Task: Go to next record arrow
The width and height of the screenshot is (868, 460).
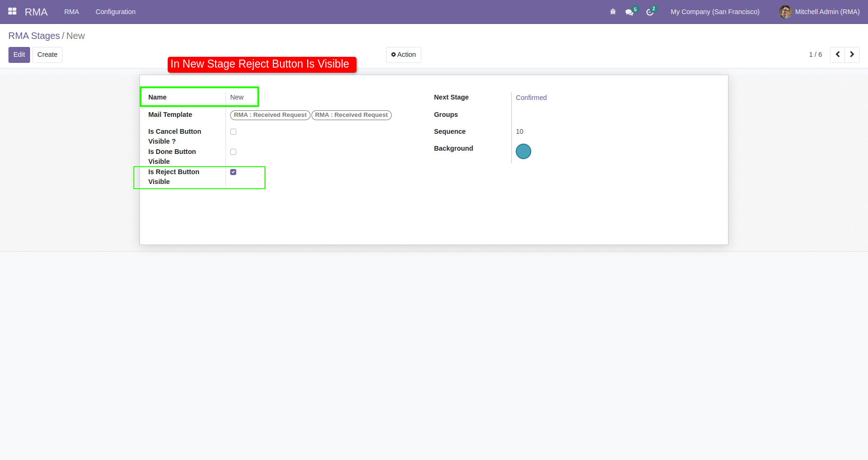Action: click(x=852, y=54)
